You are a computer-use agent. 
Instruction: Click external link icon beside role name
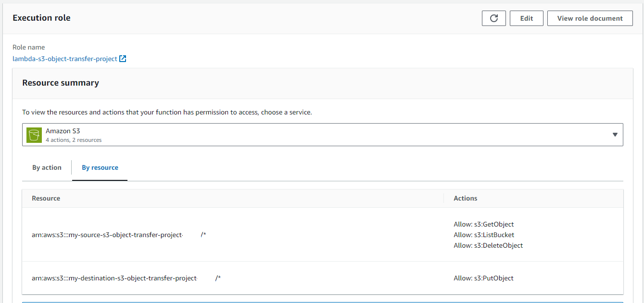(x=123, y=59)
